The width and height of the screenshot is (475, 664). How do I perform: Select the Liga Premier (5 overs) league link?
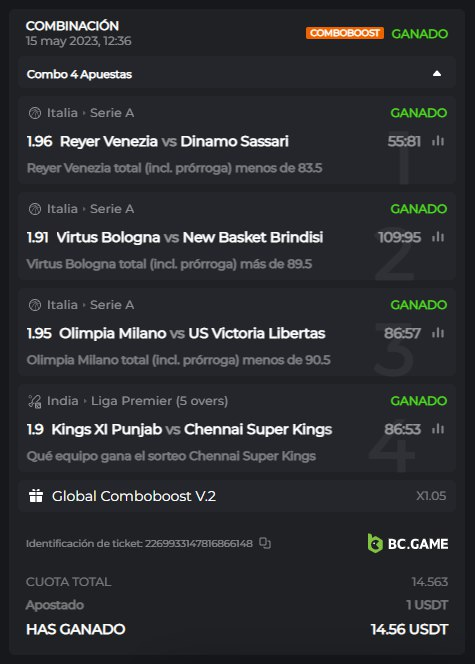click(x=160, y=401)
